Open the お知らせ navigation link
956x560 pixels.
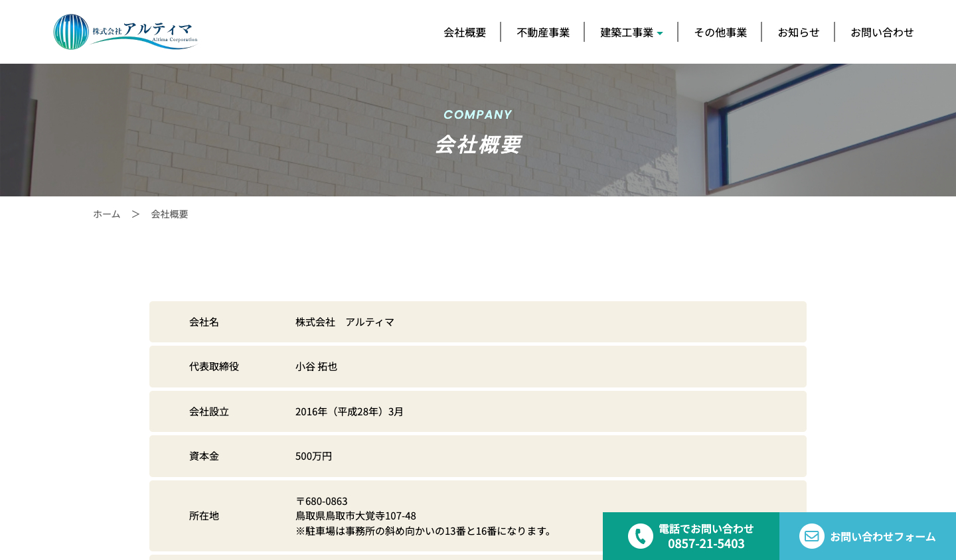point(798,32)
